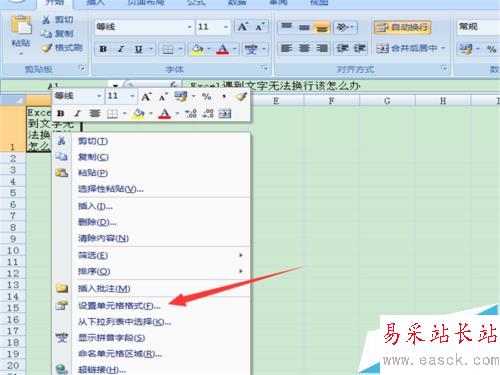Open the 筛选(E) submenu in context menu
Image resolution: width=500 pixels, height=375 pixels.
click(152, 256)
